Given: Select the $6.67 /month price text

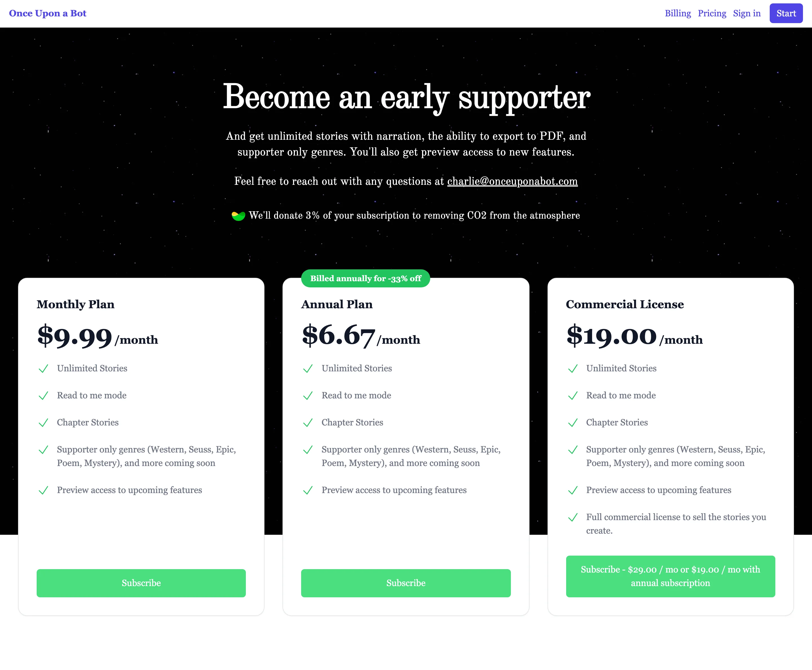Looking at the screenshot, I should click(x=361, y=336).
